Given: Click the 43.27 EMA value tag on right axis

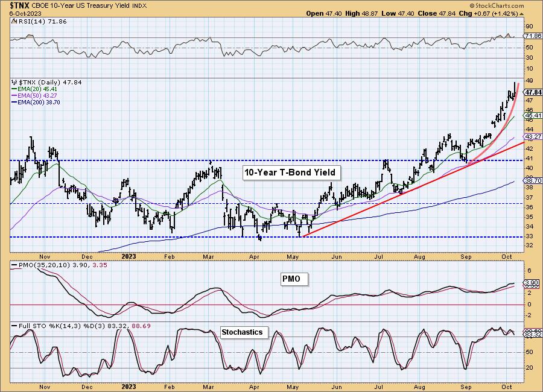Looking at the screenshot, I should tap(533, 136).
